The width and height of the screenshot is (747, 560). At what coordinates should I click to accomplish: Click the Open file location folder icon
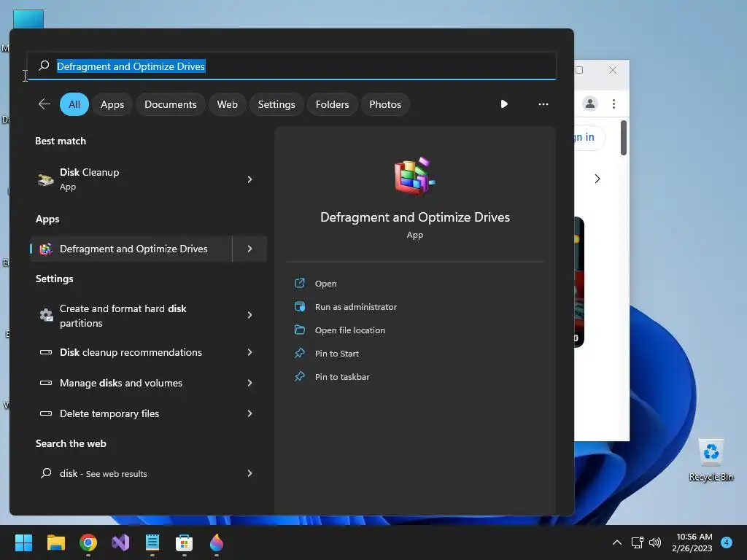[300, 330]
